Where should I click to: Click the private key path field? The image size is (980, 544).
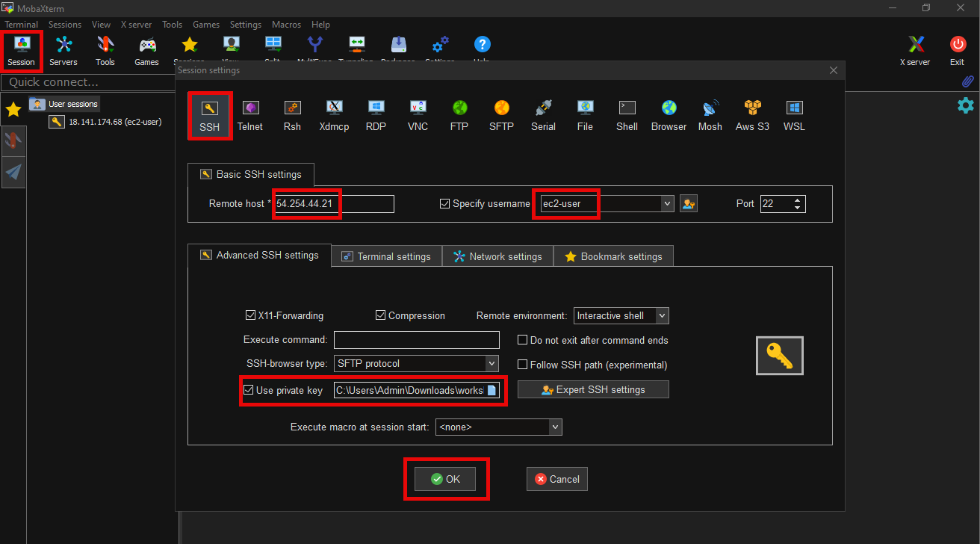(x=410, y=390)
